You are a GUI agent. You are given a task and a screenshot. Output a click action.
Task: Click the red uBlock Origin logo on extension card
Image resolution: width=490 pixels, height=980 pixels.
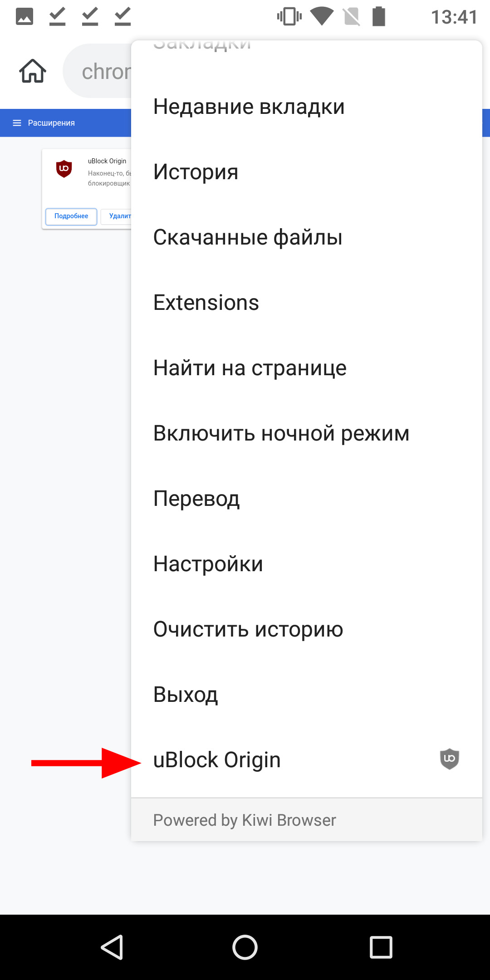64,168
